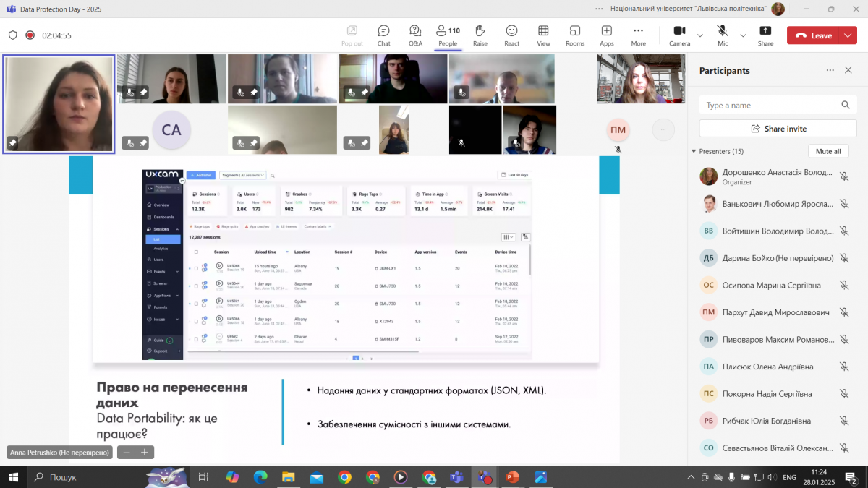Click the recording indicator icon
The height and width of the screenshot is (488, 868).
point(30,35)
